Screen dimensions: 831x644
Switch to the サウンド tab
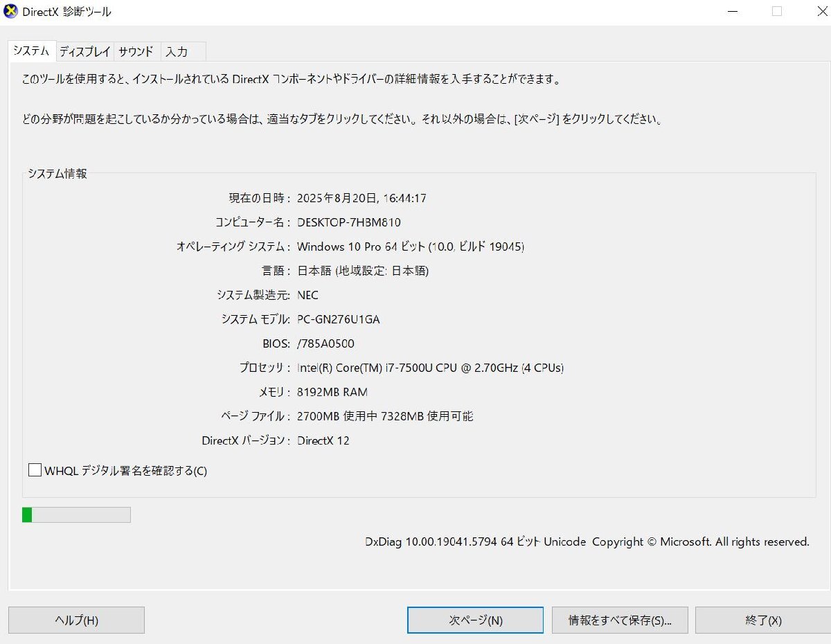click(136, 51)
